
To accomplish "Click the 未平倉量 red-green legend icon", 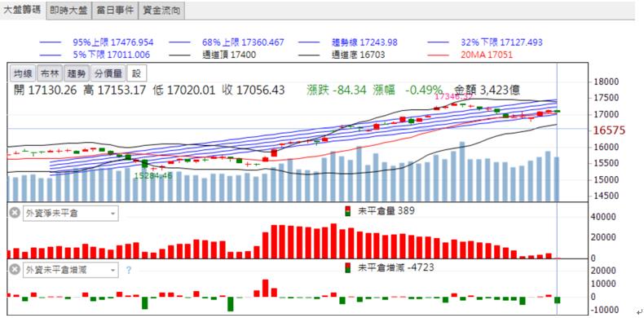I will click(348, 211).
